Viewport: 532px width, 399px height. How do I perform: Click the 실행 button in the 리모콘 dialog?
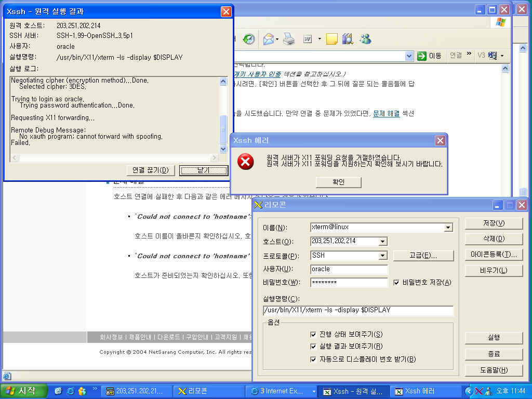pos(493,337)
